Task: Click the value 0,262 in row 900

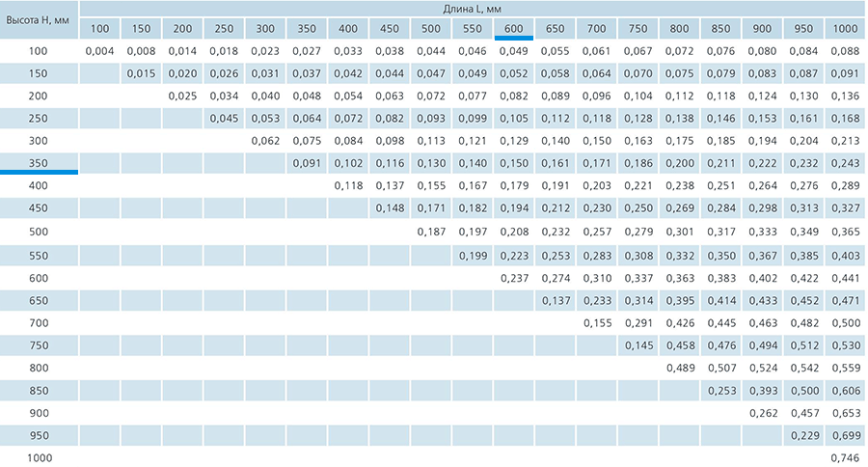Action: coord(763,413)
